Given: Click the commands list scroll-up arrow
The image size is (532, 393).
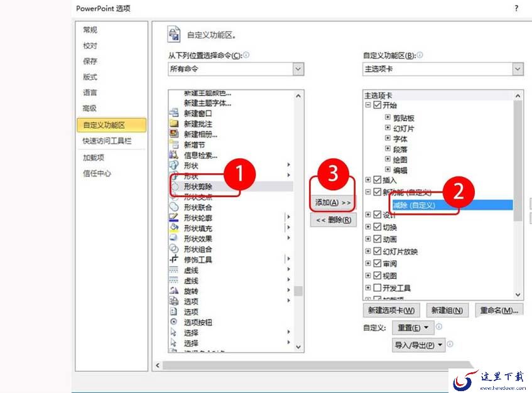Looking at the screenshot, I should coord(298,96).
